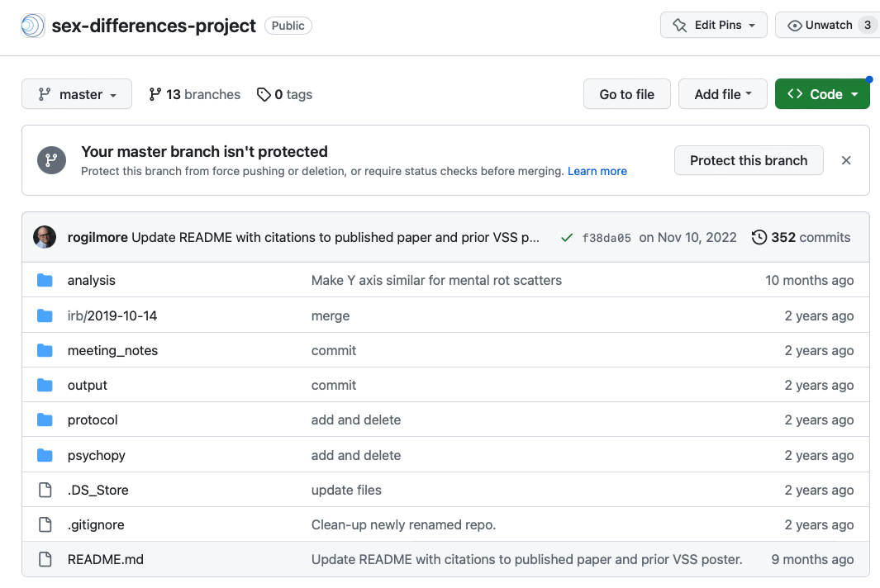Screen dimensions: 880x588
Task: Click the green commit status checkmark
Action: 567,238
